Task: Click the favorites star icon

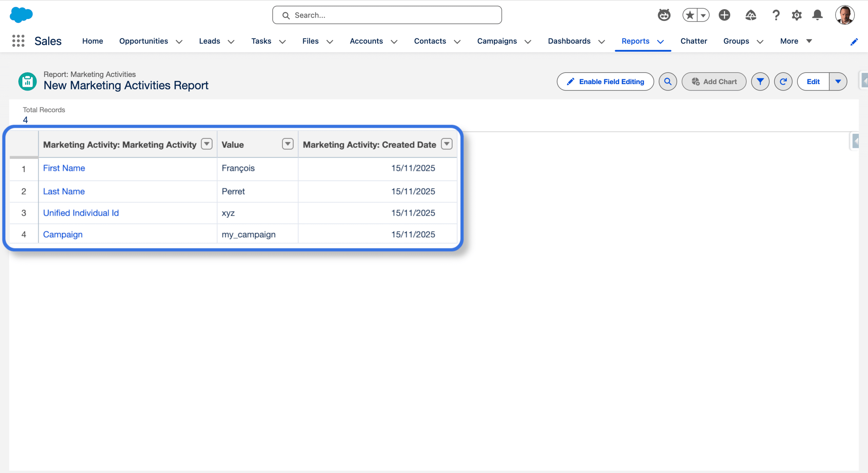Action: pos(690,15)
